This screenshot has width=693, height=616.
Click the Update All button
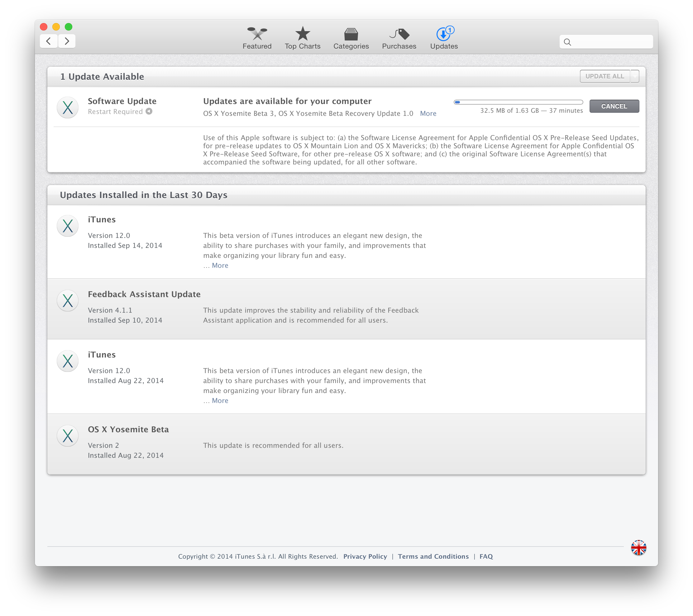click(605, 76)
